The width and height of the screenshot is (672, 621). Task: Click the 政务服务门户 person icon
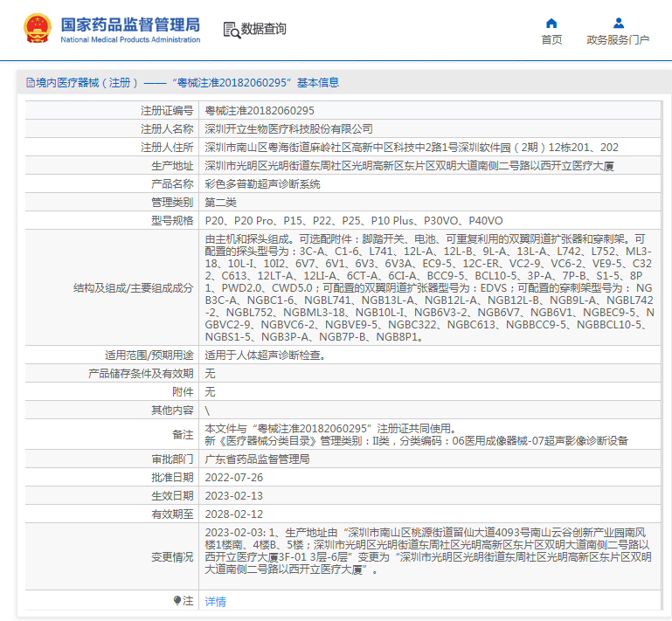[618, 23]
